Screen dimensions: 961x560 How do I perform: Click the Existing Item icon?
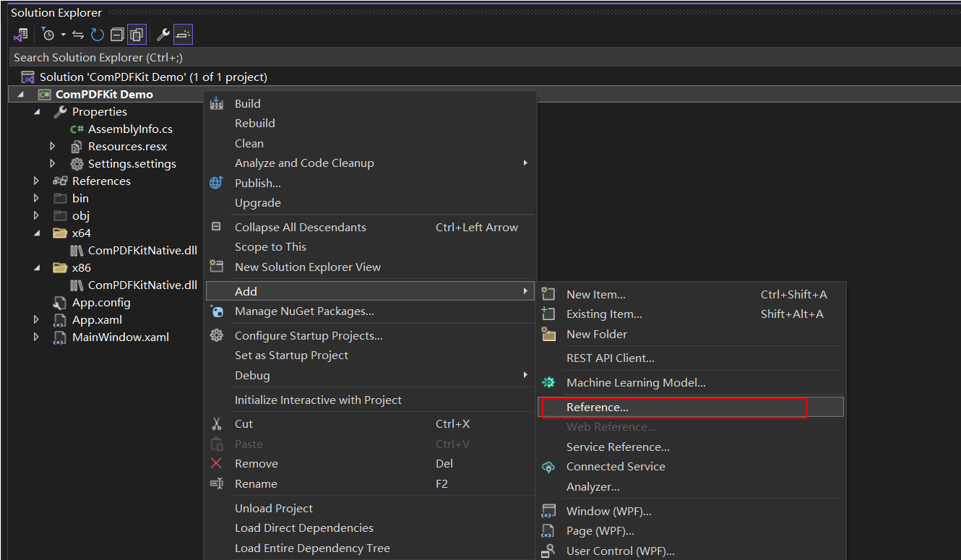[548, 314]
